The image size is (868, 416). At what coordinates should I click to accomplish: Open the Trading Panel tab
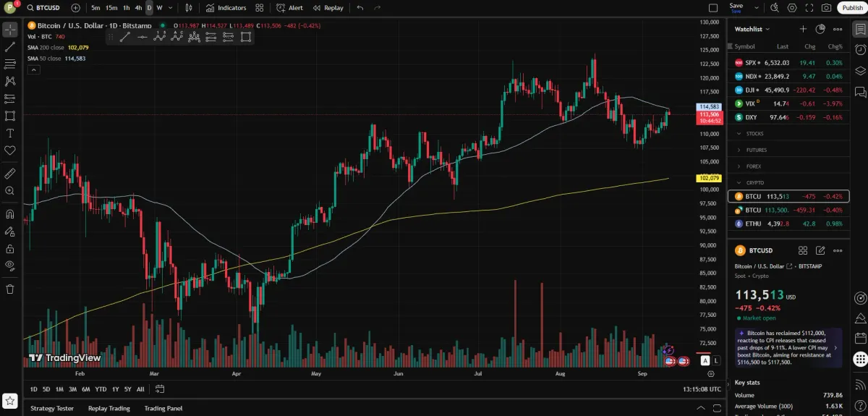point(163,408)
